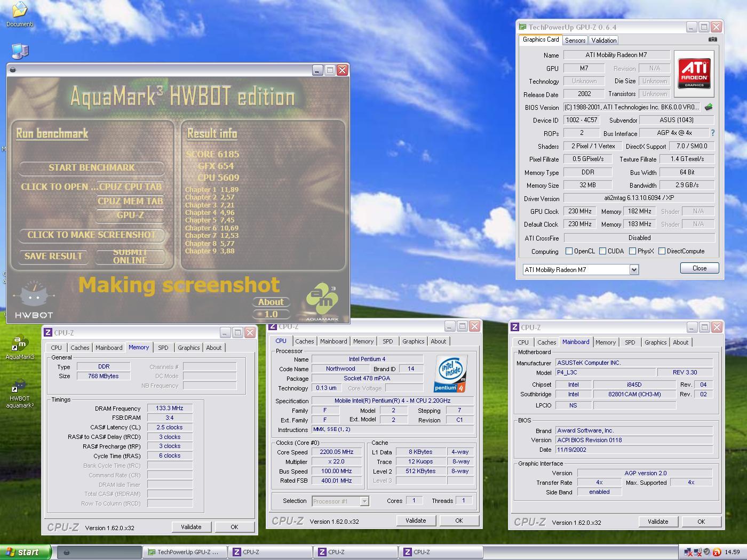Click the 1.0 version button in AquaMark
747x560 pixels.
pos(271,314)
